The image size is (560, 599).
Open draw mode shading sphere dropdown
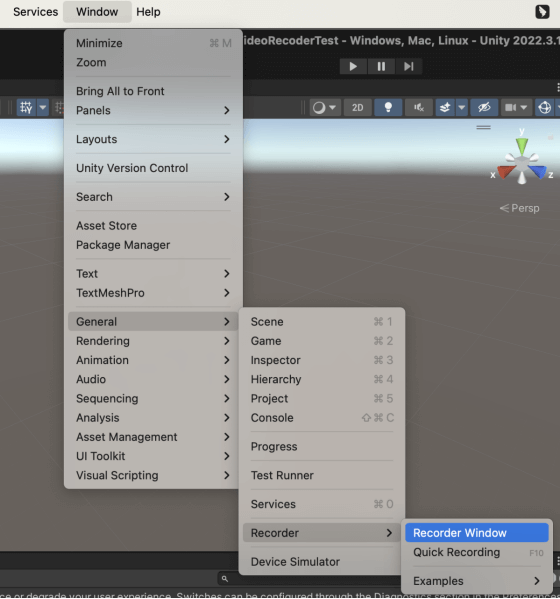pyautogui.click(x=325, y=108)
